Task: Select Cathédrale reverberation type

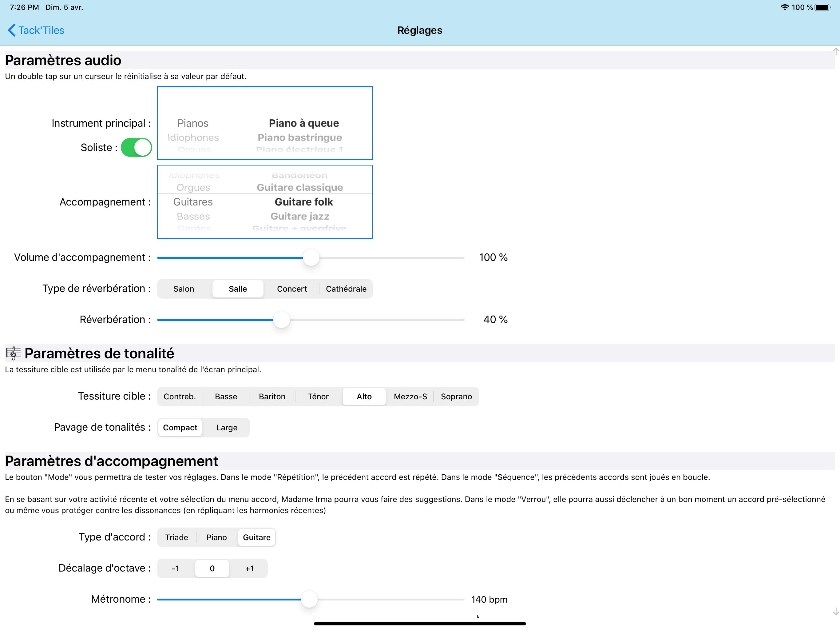Action: coord(346,289)
